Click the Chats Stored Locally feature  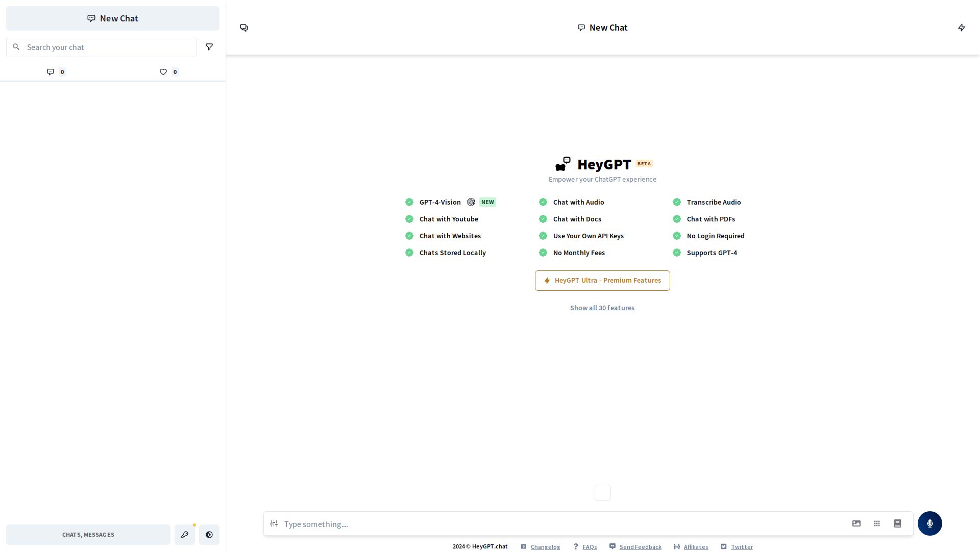tap(453, 253)
